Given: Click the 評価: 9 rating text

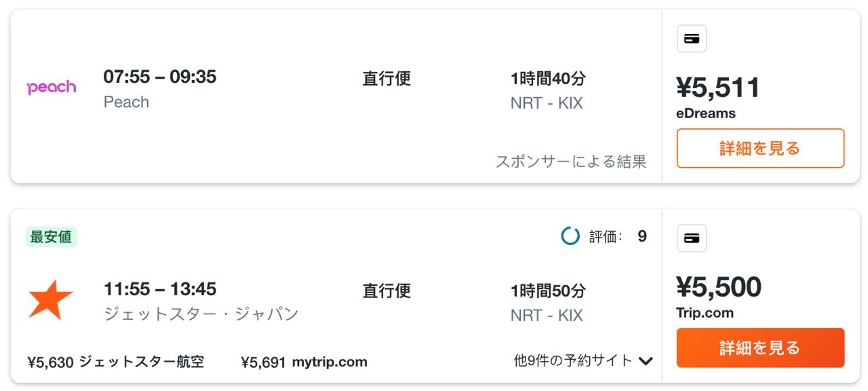Looking at the screenshot, I should (618, 236).
